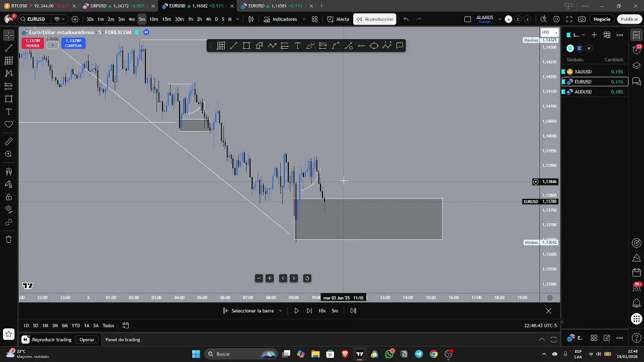Step replay forward one bar
The image size is (644, 362).
coord(309,311)
